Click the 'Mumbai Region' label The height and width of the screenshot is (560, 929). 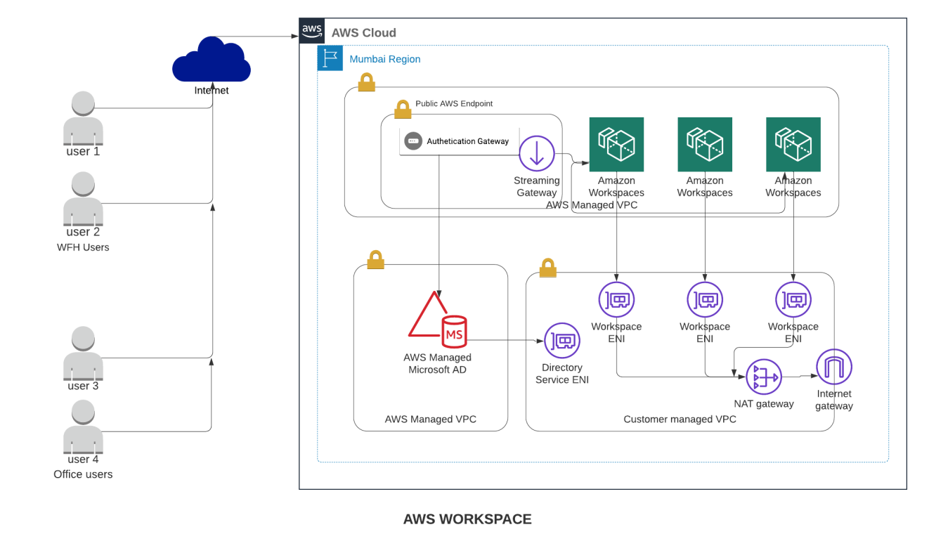(385, 59)
